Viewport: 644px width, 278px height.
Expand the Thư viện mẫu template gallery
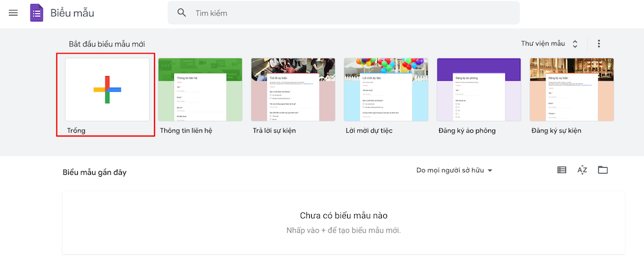pyautogui.click(x=549, y=44)
